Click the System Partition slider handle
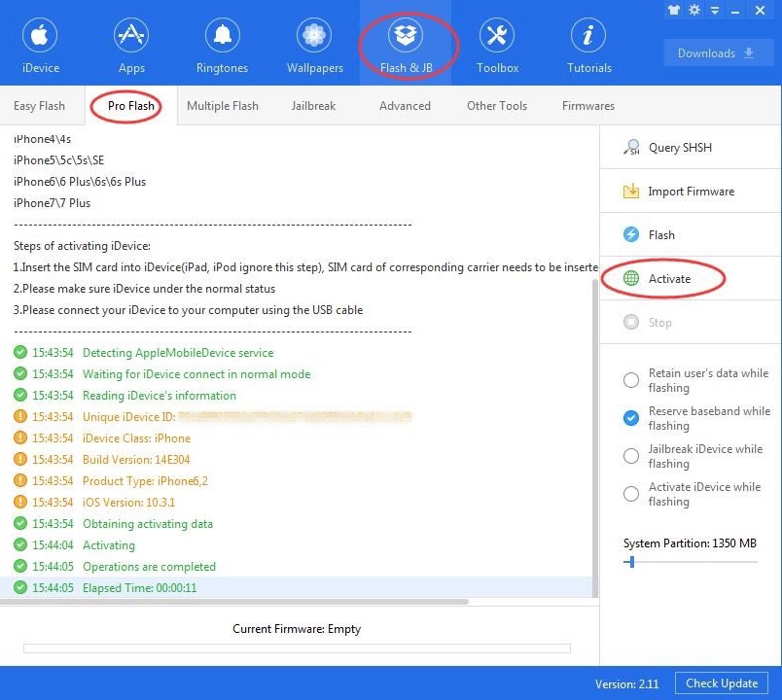 pos(631,562)
